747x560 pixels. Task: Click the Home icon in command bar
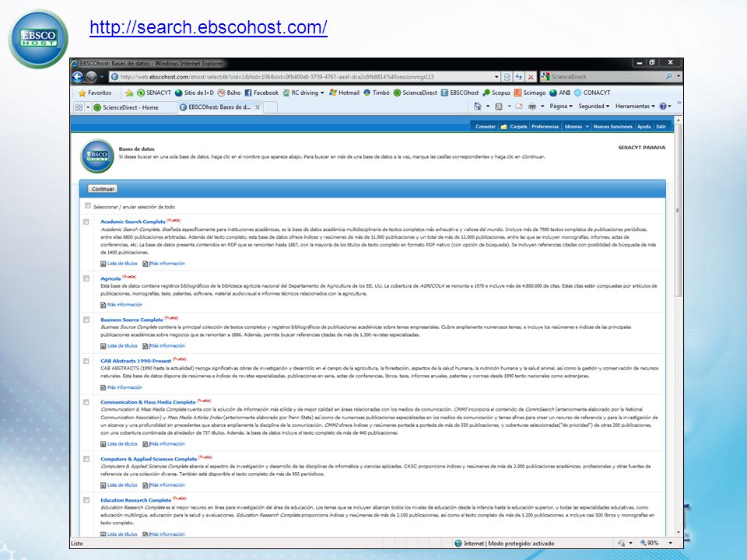pos(477,107)
